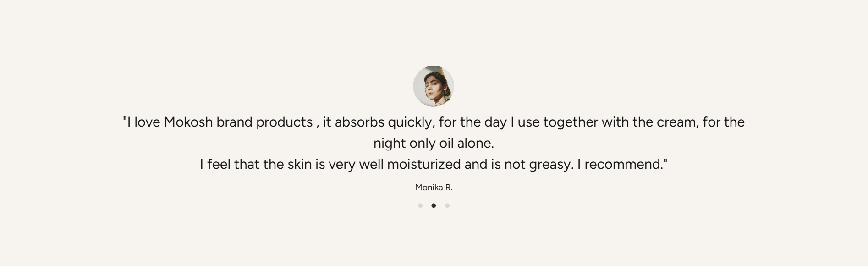Screen dimensions: 868x266
Task: Click the phrase "brand products"
Action: tap(264, 122)
